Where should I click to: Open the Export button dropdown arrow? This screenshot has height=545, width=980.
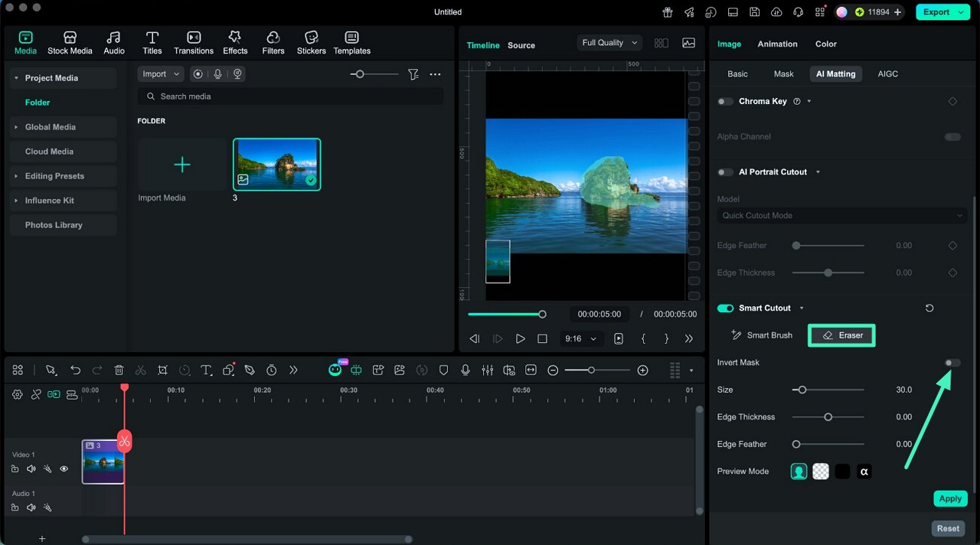(960, 12)
